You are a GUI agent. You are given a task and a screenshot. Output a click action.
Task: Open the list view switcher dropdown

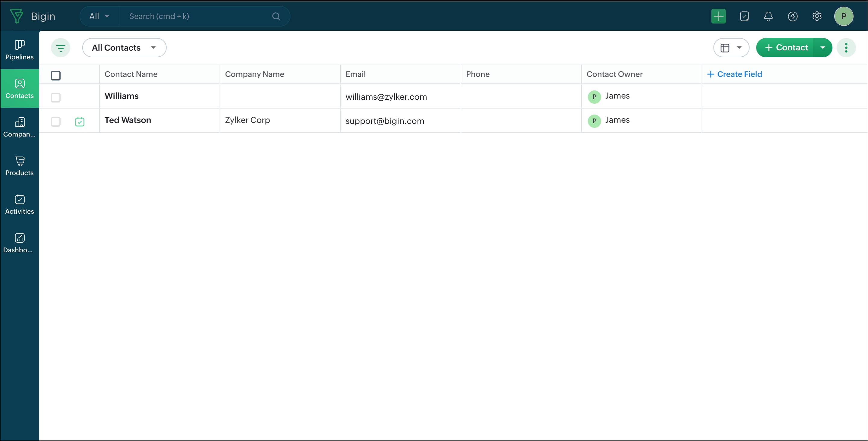tap(731, 48)
